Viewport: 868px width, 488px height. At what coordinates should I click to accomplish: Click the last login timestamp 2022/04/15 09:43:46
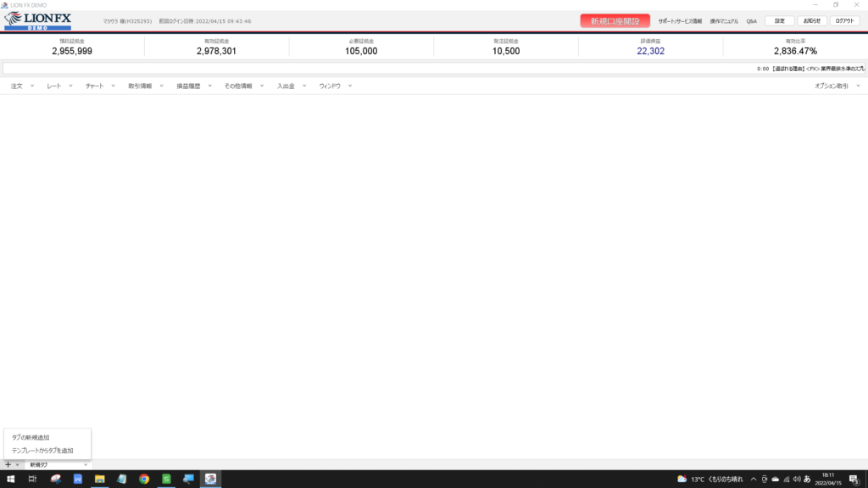[x=223, y=21]
